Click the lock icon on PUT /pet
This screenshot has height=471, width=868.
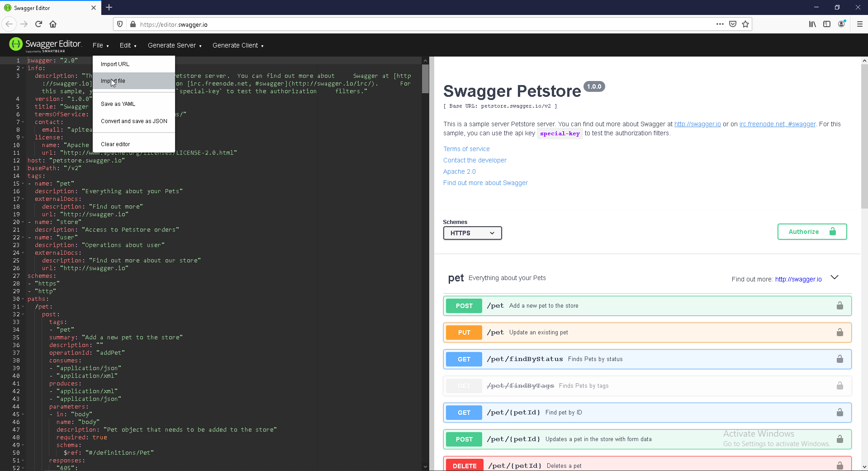click(840, 333)
